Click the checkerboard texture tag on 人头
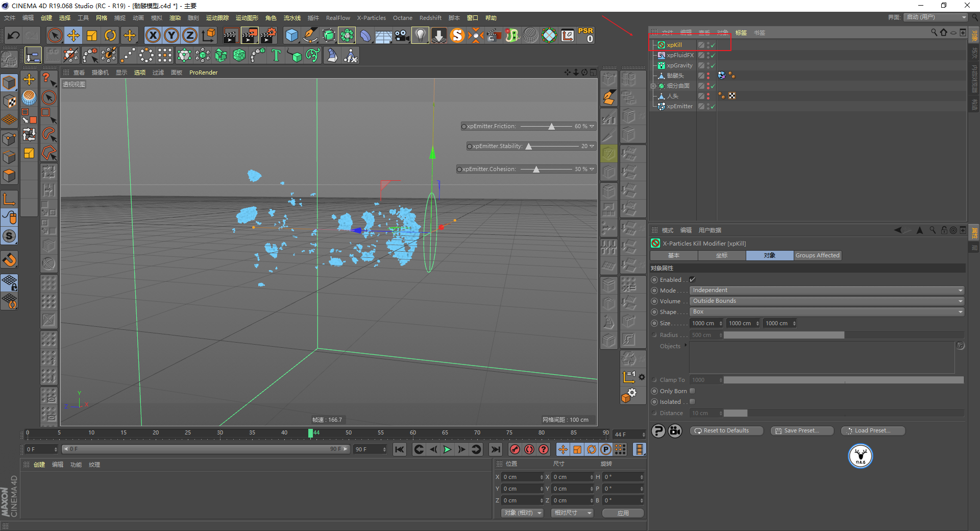The width and height of the screenshot is (980, 531). point(732,95)
